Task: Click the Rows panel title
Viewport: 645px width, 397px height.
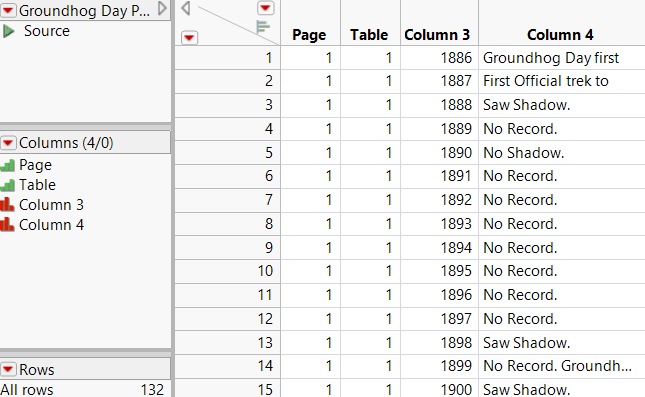Action: point(37,370)
